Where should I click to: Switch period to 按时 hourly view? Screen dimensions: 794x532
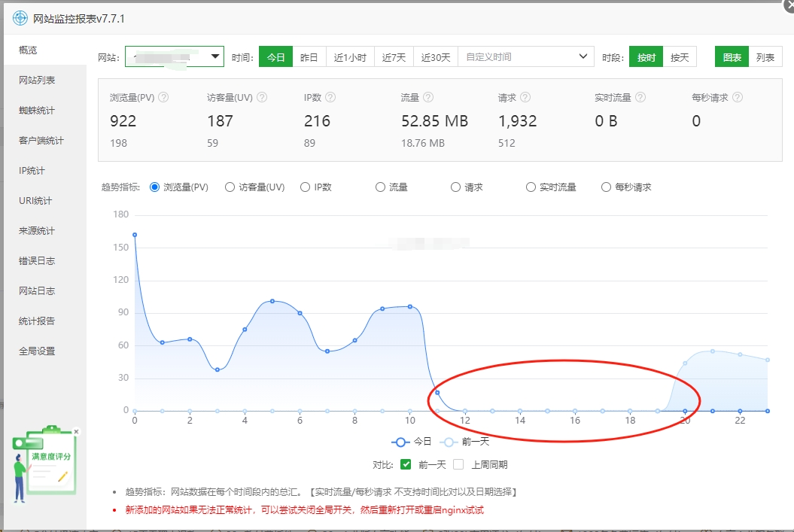(646, 56)
